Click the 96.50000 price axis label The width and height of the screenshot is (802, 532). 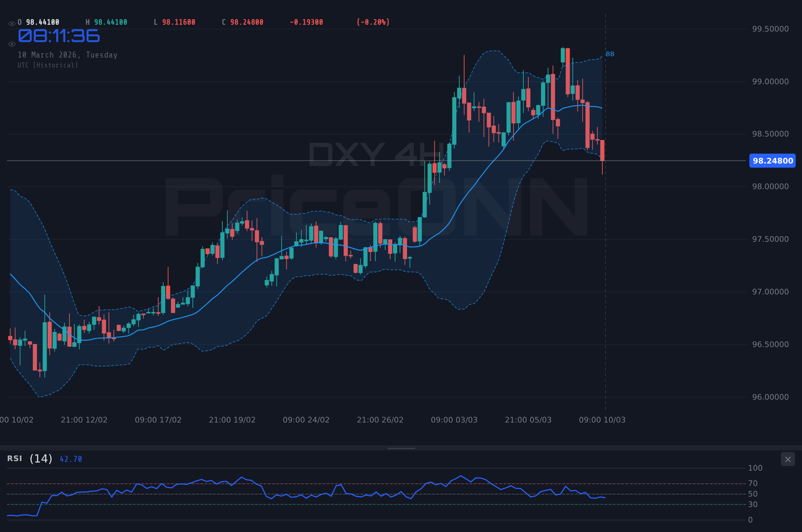pos(770,345)
